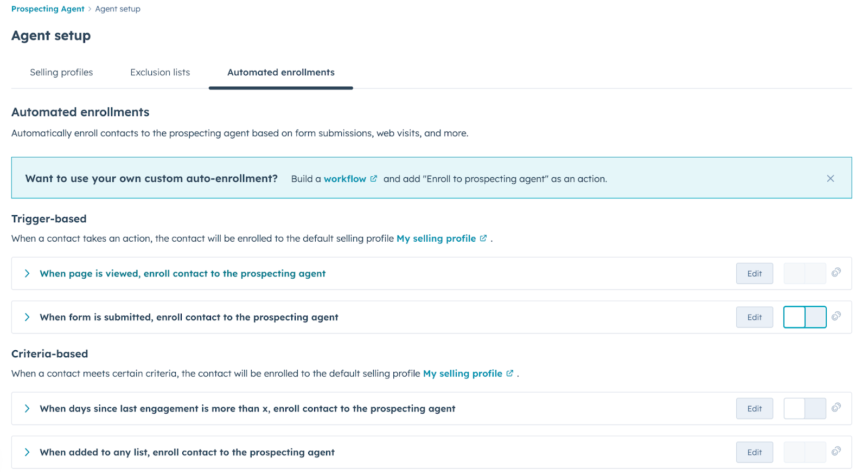Toggle days since last engagement switch
868x476 pixels.
click(x=805, y=408)
